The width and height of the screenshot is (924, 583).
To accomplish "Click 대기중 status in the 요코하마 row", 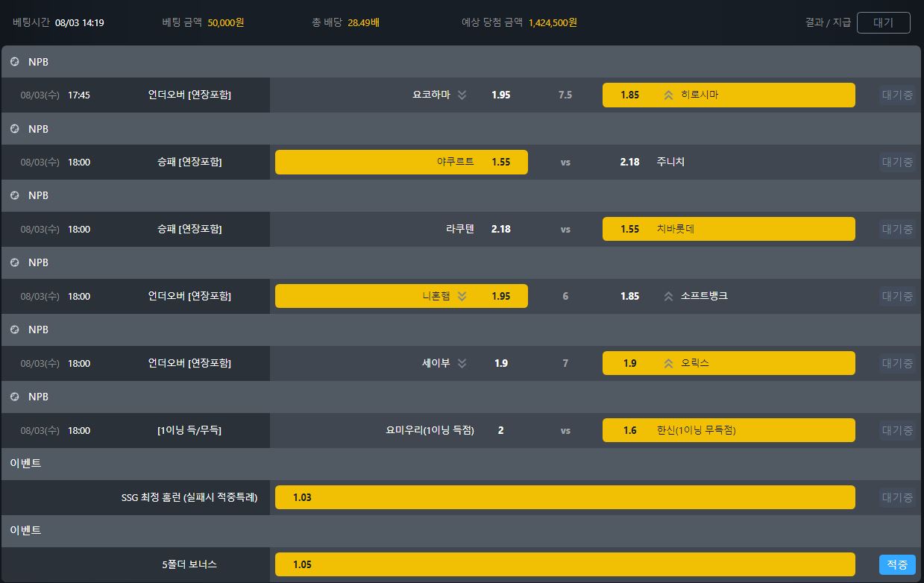I will pyautogui.click(x=896, y=95).
